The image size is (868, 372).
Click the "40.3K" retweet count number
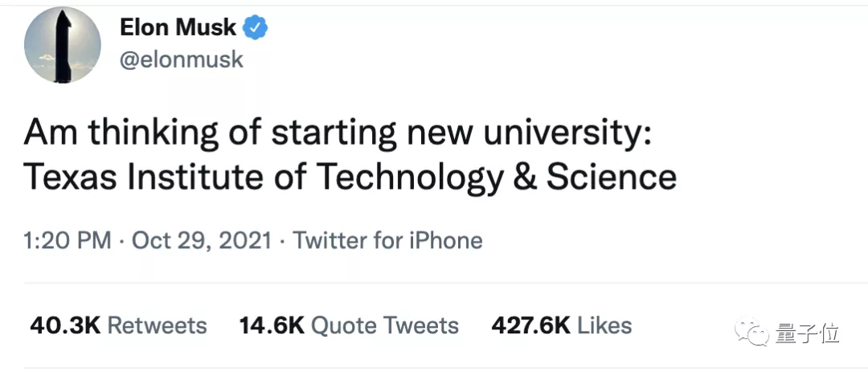coord(64,325)
